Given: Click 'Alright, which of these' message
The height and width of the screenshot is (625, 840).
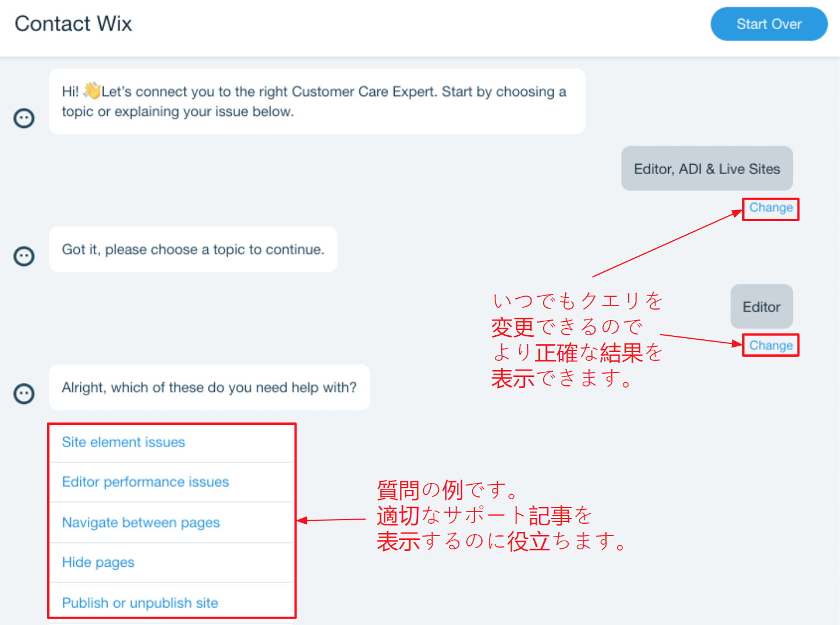Looking at the screenshot, I should (x=210, y=388).
